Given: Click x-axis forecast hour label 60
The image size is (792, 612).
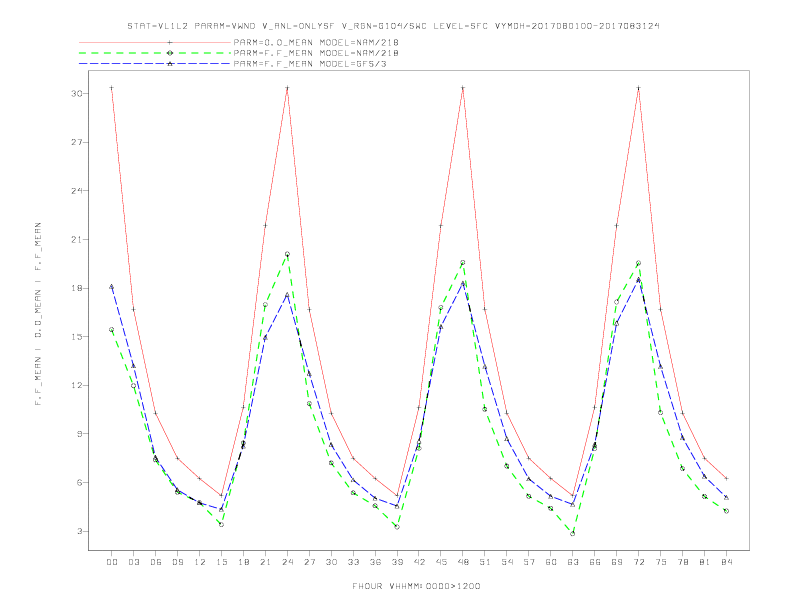Looking at the screenshot, I should pyautogui.click(x=551, y=562).
